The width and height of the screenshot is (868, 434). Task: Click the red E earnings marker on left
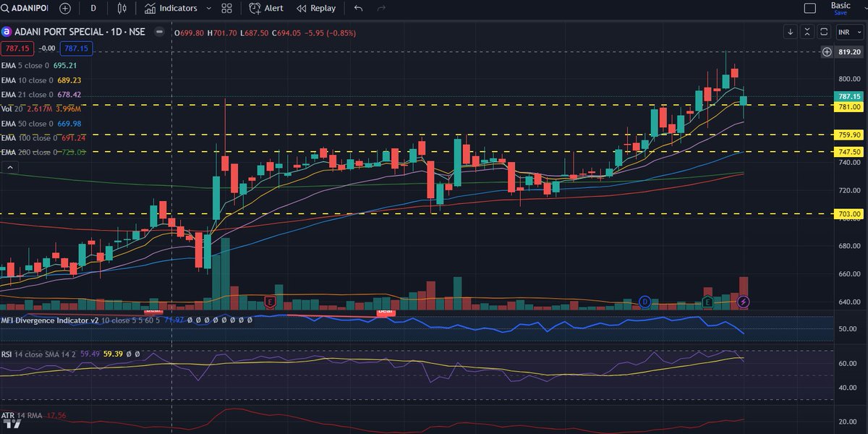(x=271, y=301)
